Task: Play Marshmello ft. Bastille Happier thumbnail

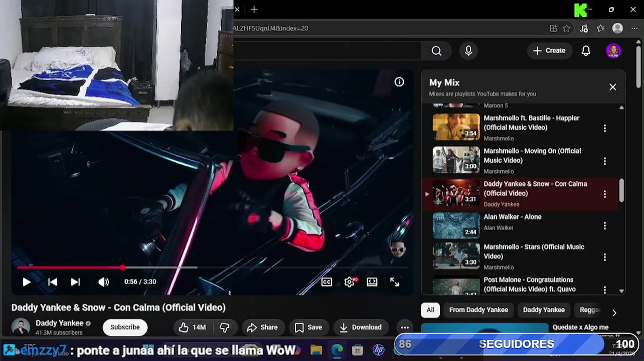Action: [x=456, y=127]
